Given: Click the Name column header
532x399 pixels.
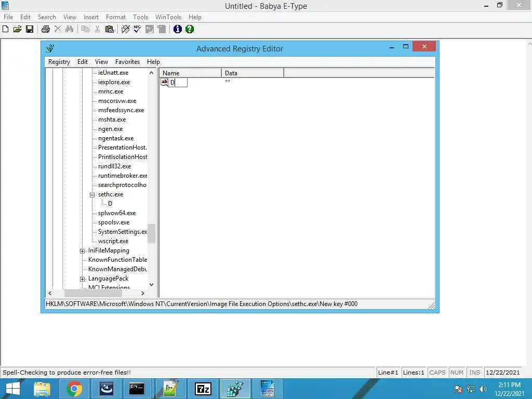Looking at the screenshot, I should click(190, 73).
